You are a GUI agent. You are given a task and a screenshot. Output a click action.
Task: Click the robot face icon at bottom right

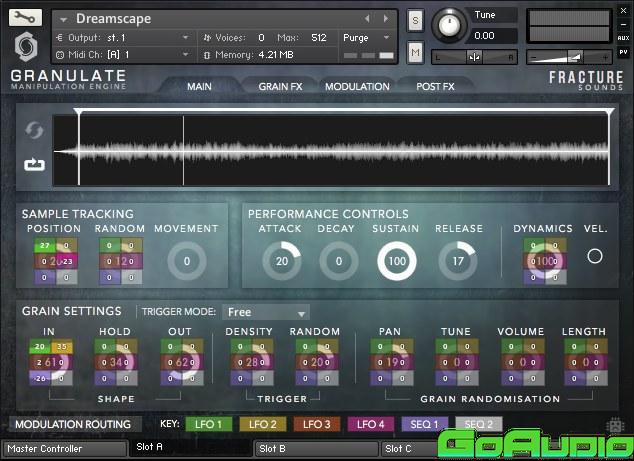click(x=615, y=425)
